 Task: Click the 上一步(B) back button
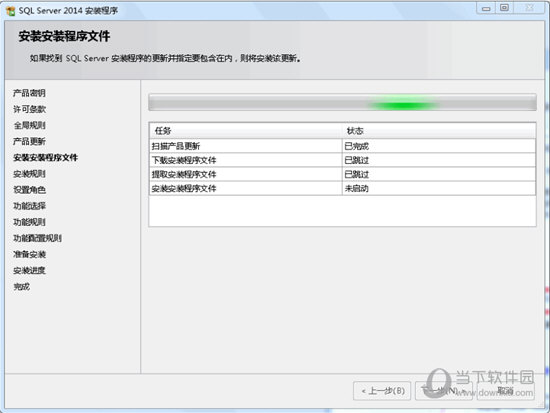pyautogui.click(x=382, y=391)
